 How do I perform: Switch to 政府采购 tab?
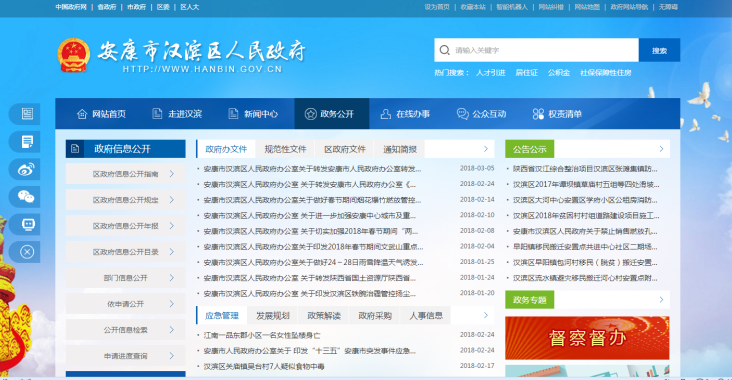[x=375, y=316]
